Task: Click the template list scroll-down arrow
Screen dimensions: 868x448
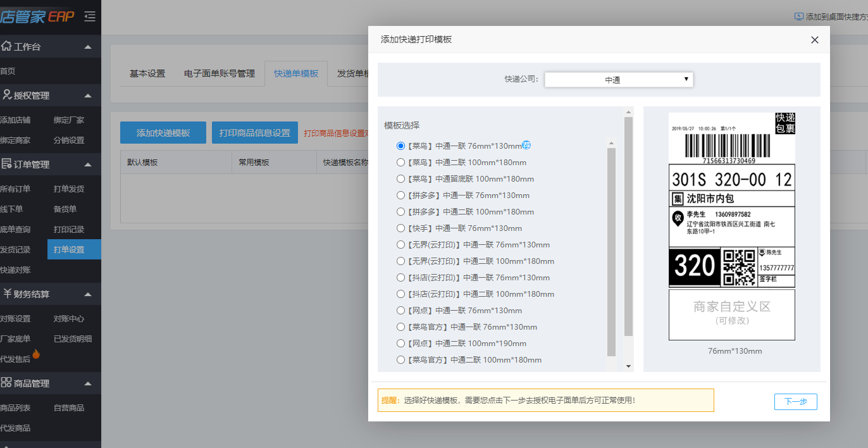Action: pyautogui.click(x=628, y=366)
